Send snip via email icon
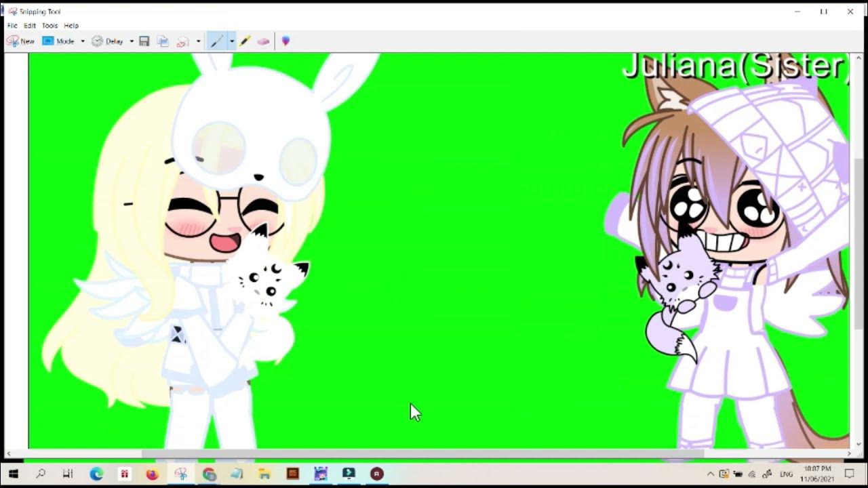868x488 pixels. 182,41
